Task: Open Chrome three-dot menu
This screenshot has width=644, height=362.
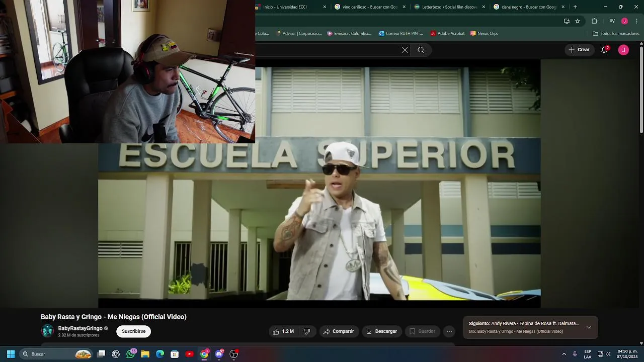Action: 636,21
